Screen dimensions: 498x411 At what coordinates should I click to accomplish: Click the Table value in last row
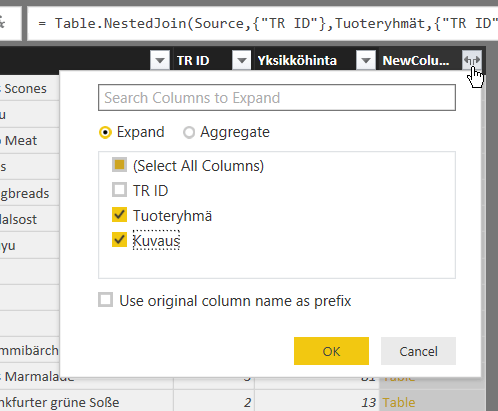[x=398, y=403]
